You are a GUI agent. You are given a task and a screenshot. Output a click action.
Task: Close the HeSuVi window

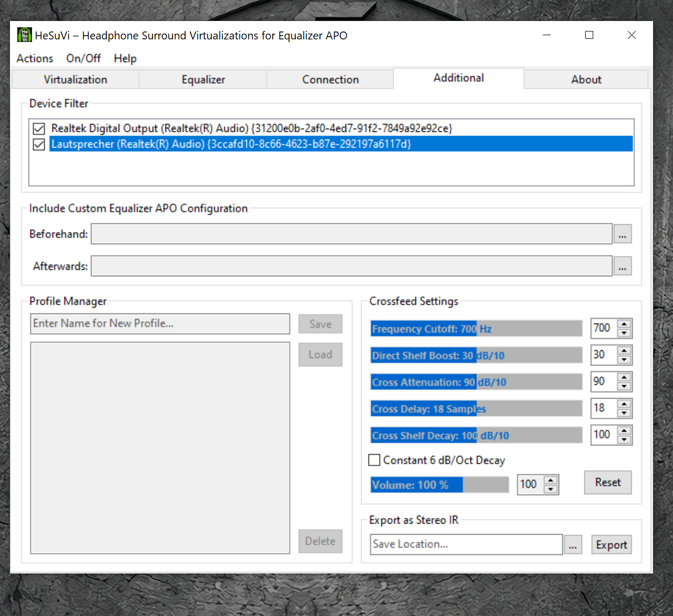(x=632, y=35)
